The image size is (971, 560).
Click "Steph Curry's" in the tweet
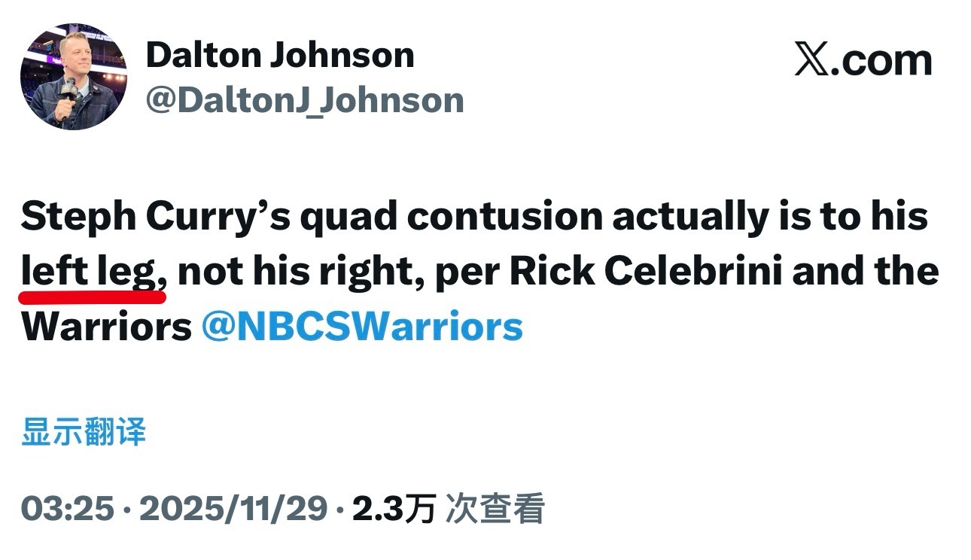click(142, 218)
